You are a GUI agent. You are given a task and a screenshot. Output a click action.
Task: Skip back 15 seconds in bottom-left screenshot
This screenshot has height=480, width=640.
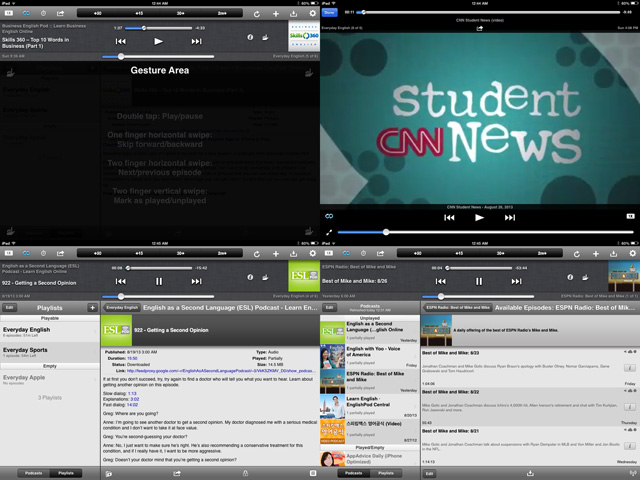(139, 253)
